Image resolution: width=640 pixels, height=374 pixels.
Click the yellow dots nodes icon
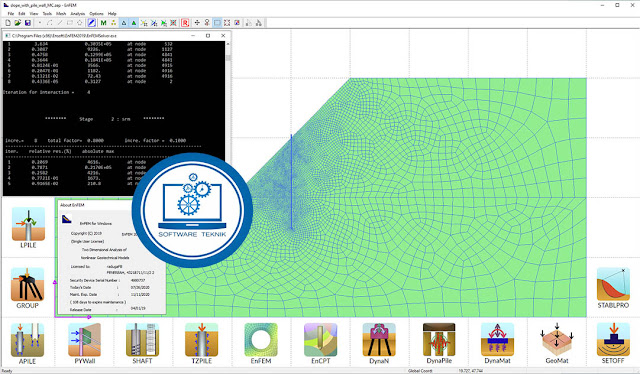point(113,23)
